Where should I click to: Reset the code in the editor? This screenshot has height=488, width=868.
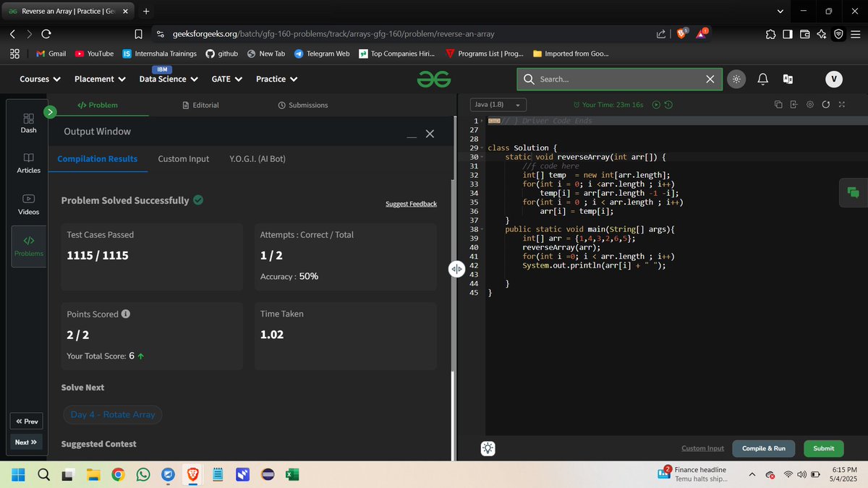coord(825,104)
